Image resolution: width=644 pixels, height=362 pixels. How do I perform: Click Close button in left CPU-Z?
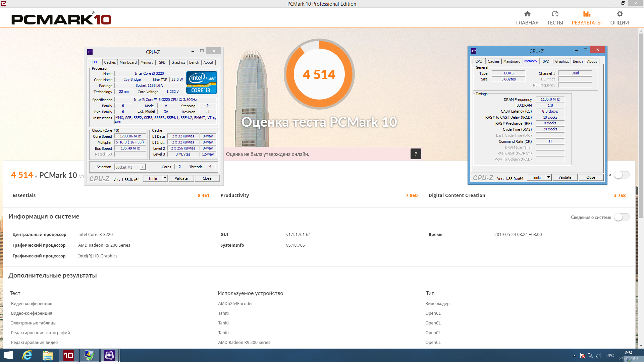[207, 178]
